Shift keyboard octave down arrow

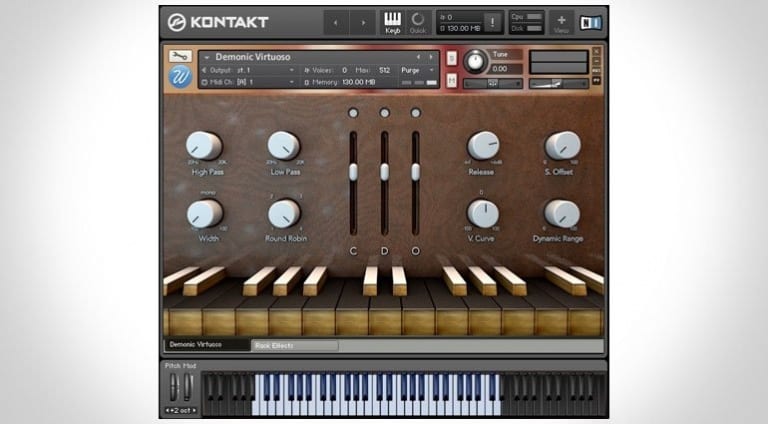coord(167,411)
